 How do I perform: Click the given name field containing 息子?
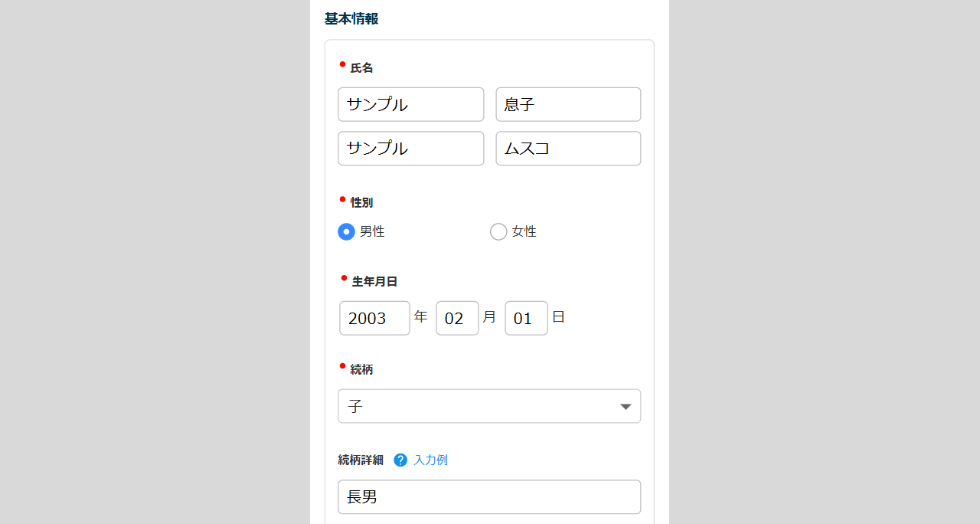point(568,104)
